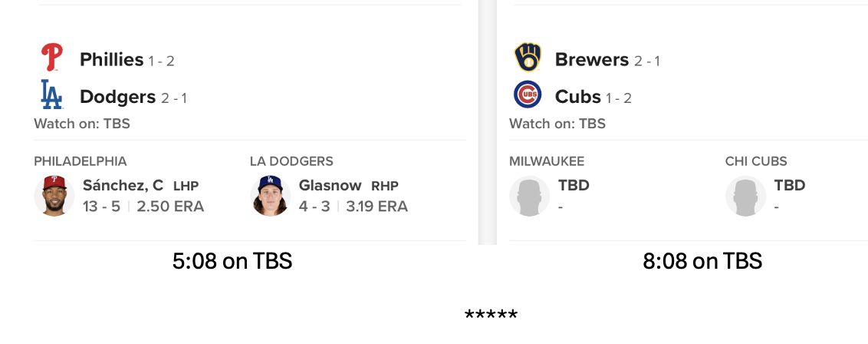Click pitcher name Glasnow
This screenshot has height=344, width=868.
(330, 185)
